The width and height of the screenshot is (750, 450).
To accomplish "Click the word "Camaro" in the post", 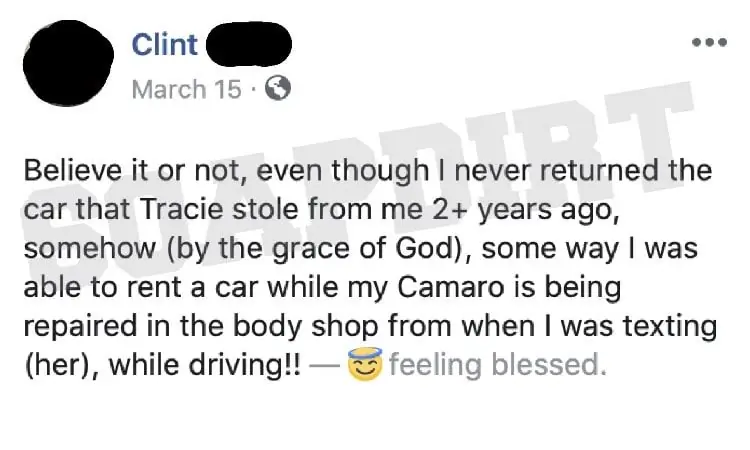I will coord(451,287).
